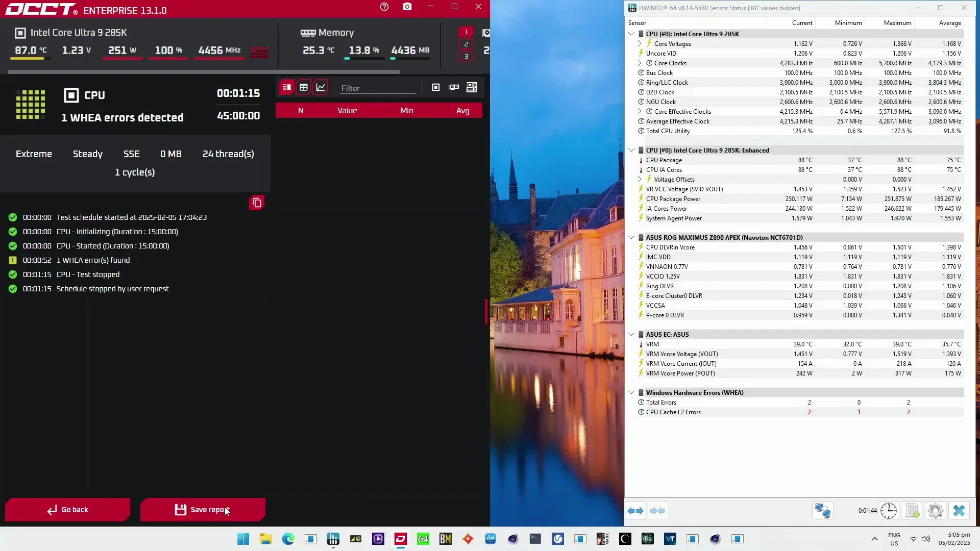Click the Maximum column header in HWiNFO

[x=890, y=23]
